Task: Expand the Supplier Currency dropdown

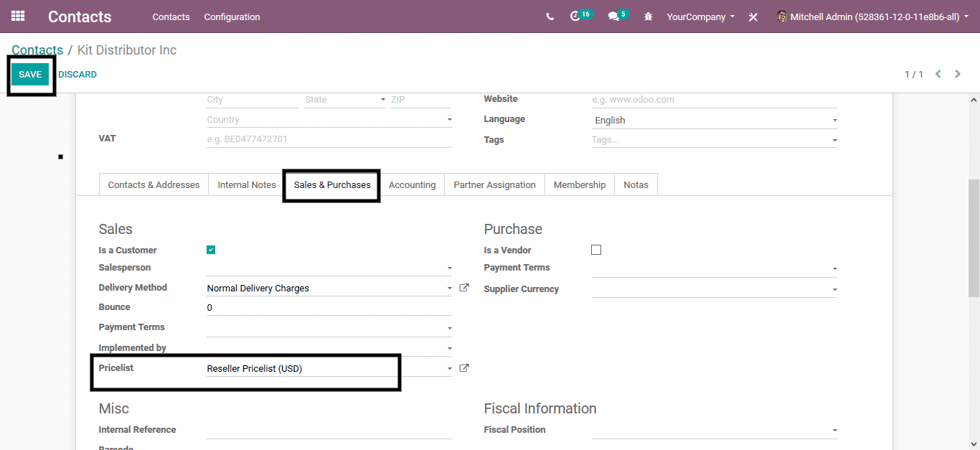Action: click(x=714, y=290)
